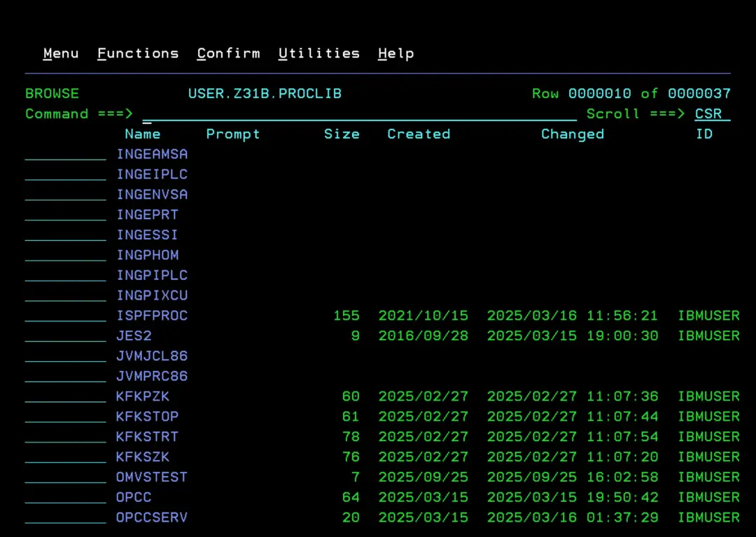The width and height of the screenshot is (756, 537).
Task: Click the Command input line
Action: click(359, 114)
